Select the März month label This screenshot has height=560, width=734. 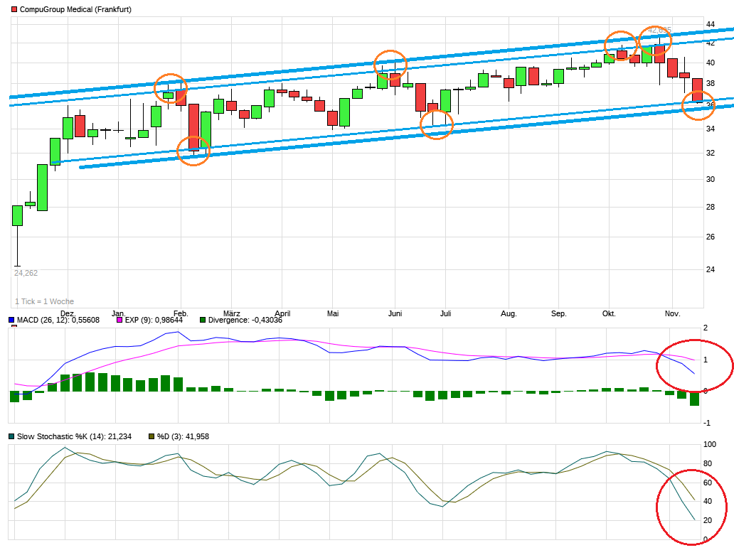click(x=231, y=313)
